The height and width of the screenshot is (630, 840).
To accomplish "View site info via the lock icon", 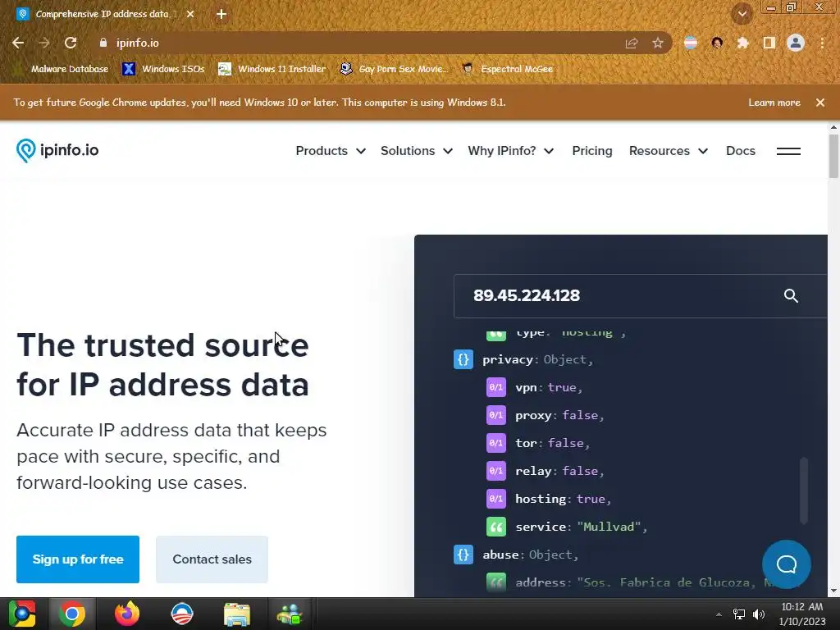I will pyautogui.click(x=103, y=43).
